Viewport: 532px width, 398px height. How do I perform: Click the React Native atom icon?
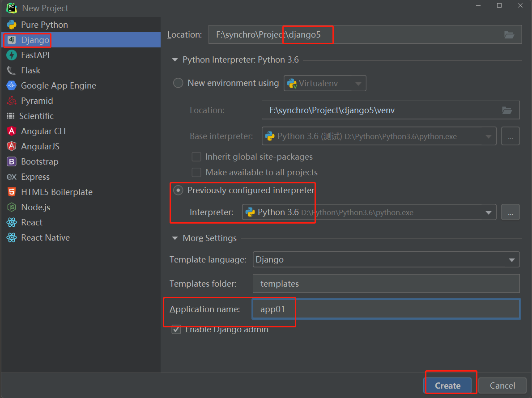pyautogui.click(x=12, y=237)
